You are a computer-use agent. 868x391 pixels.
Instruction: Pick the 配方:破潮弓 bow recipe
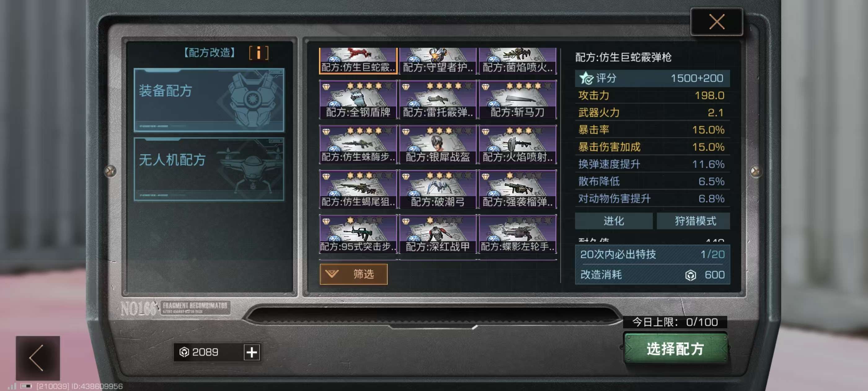438,189
